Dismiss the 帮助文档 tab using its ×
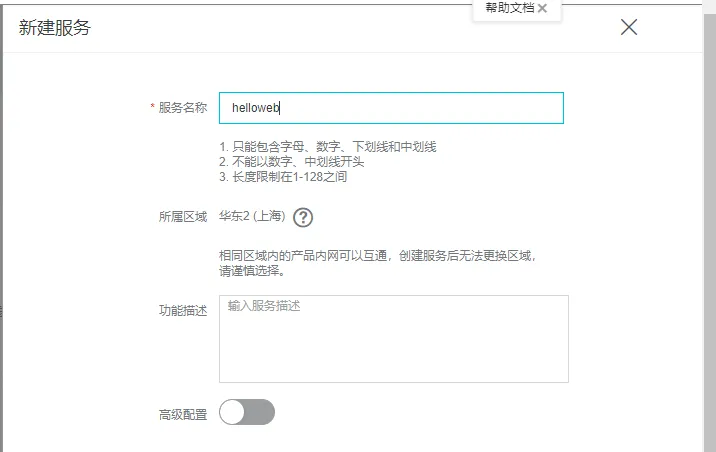This screenshot has height=452, width=716. pyautogui.click(x=542, y=8)
